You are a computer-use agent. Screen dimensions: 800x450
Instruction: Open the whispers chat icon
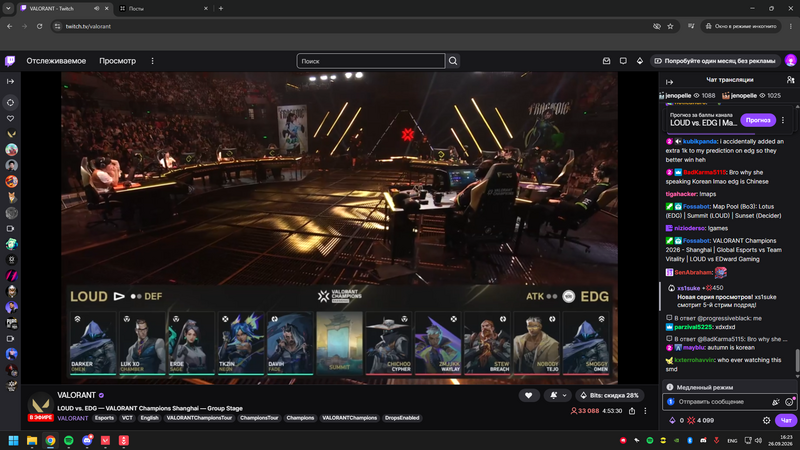pos(623,61)
